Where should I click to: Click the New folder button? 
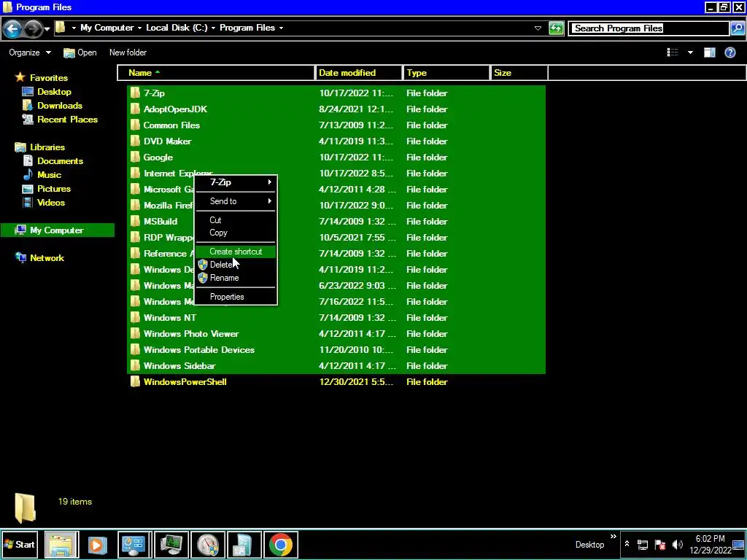tap(128, 52)
